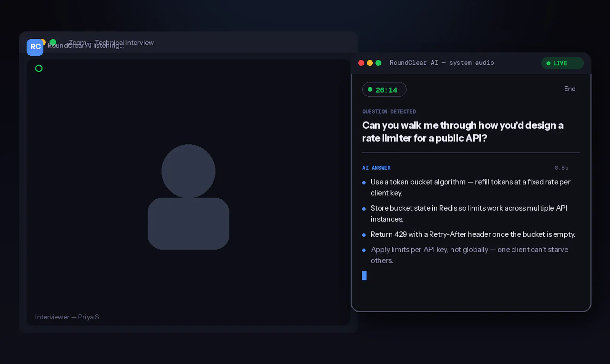The image size is (610, 364).
Task: Click the RC RoundClear app icon
Action: (x=35, y=47)
